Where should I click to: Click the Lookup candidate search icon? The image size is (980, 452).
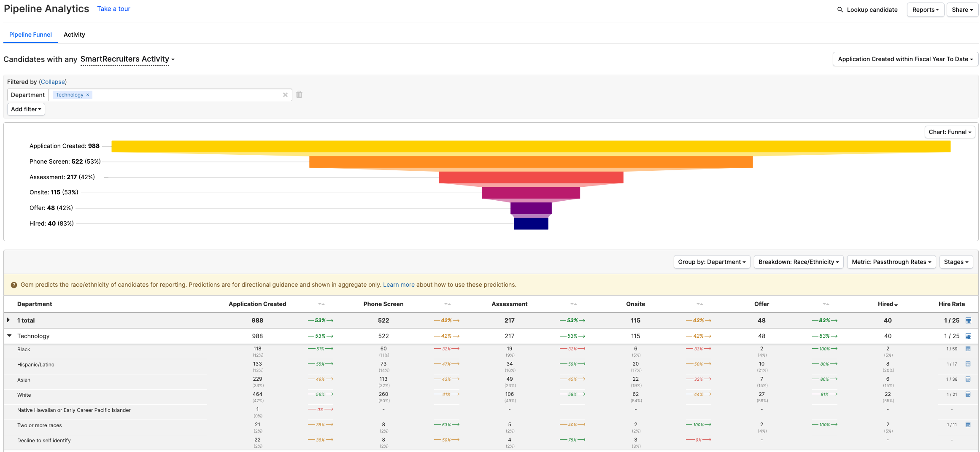tap(840, 10)
